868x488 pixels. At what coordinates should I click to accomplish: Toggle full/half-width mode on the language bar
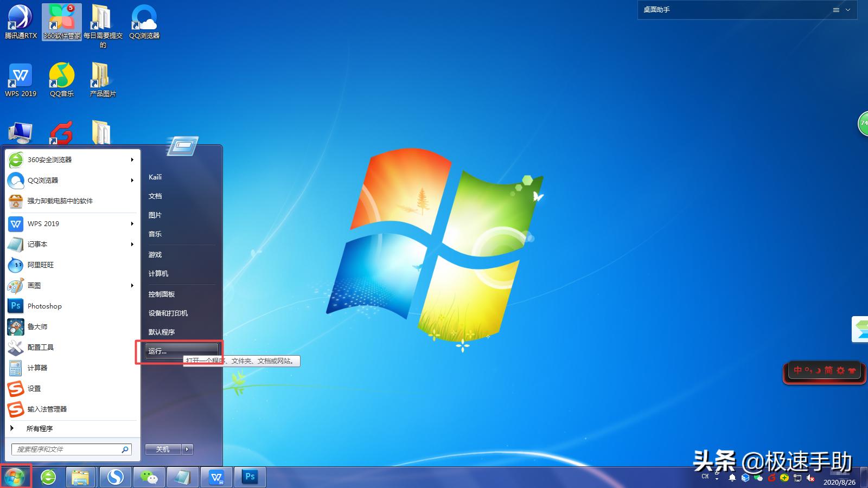[808, 371]
